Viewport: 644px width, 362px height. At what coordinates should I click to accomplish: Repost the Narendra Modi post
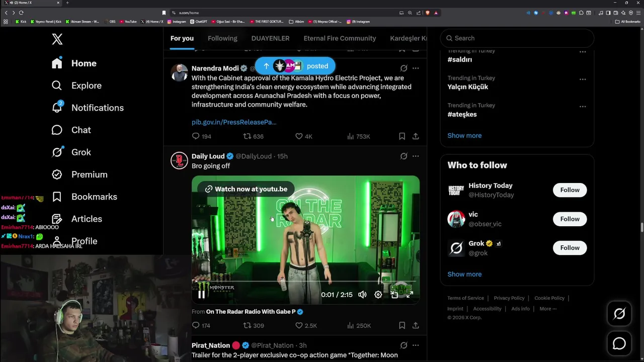pos(254,136)
